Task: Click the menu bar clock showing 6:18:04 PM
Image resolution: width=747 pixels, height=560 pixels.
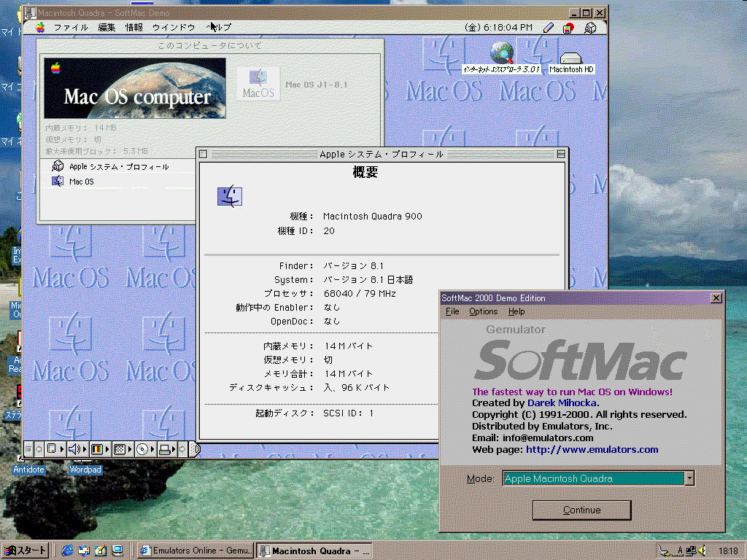Action: click(498, 28)
